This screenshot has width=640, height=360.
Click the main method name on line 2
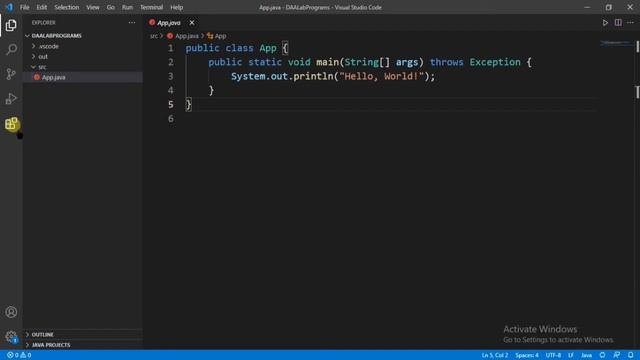click(x=327, y=62)
